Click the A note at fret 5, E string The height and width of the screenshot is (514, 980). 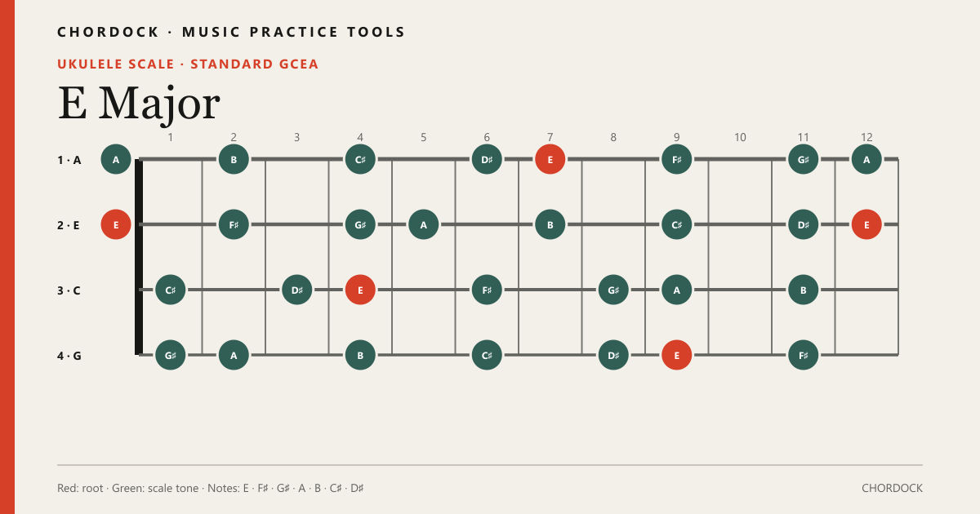[x=423, y=224]
